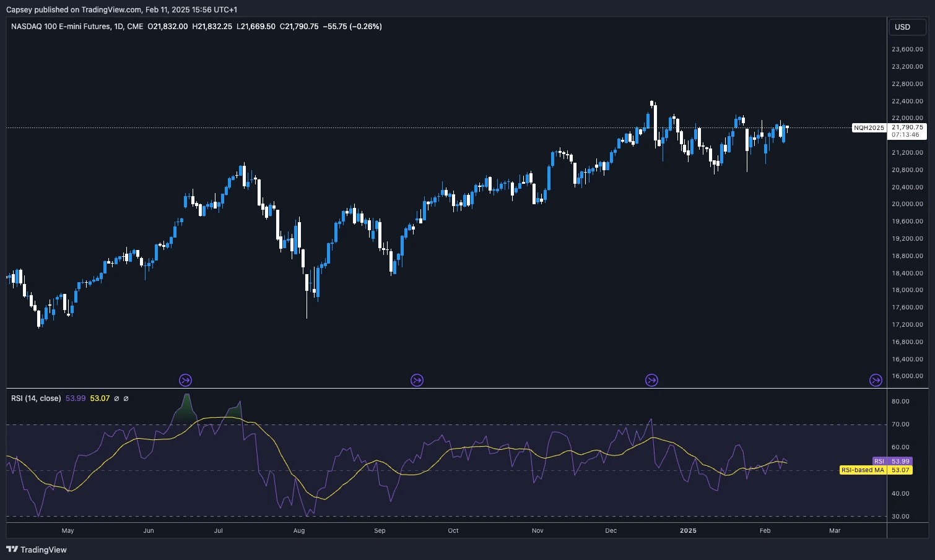Toggle the second strikethrough icon after RSI readings

(126, 398)
